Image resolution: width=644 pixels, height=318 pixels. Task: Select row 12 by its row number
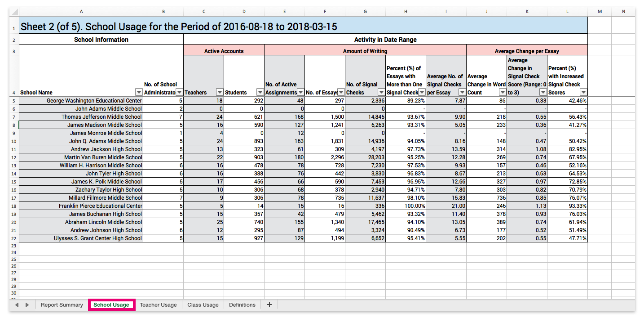point(14,157)
